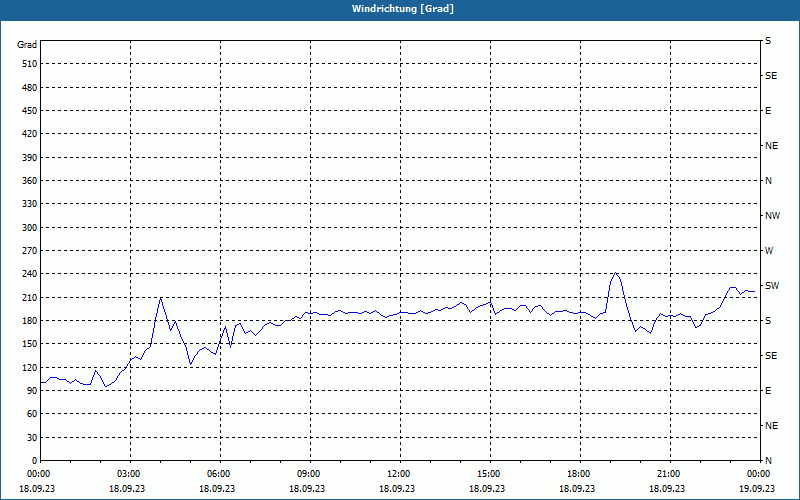The image size is (800, 500).
Task: Click the 18.09.23 date under 18:00
Action: coord(577,488)
